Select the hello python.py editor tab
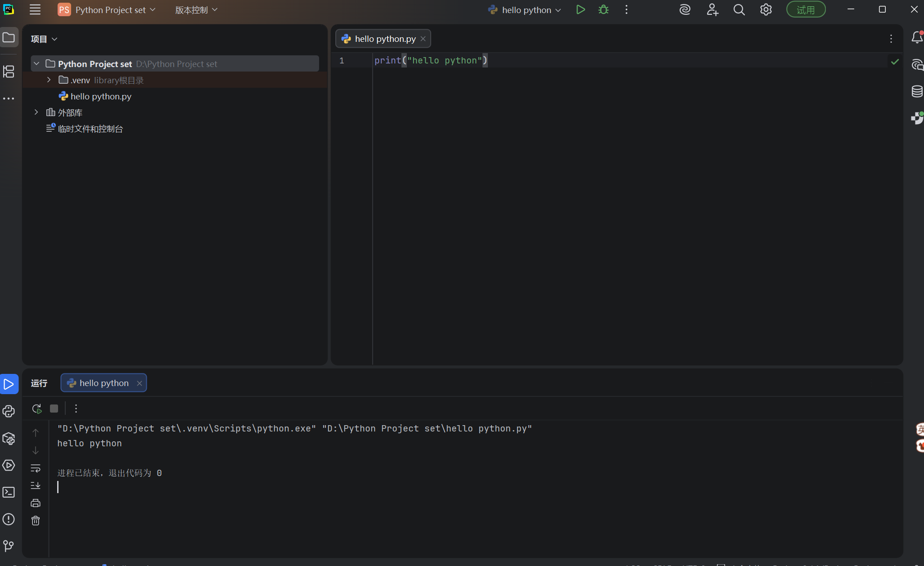The image size is (924, 566). (x=385, y=39)
